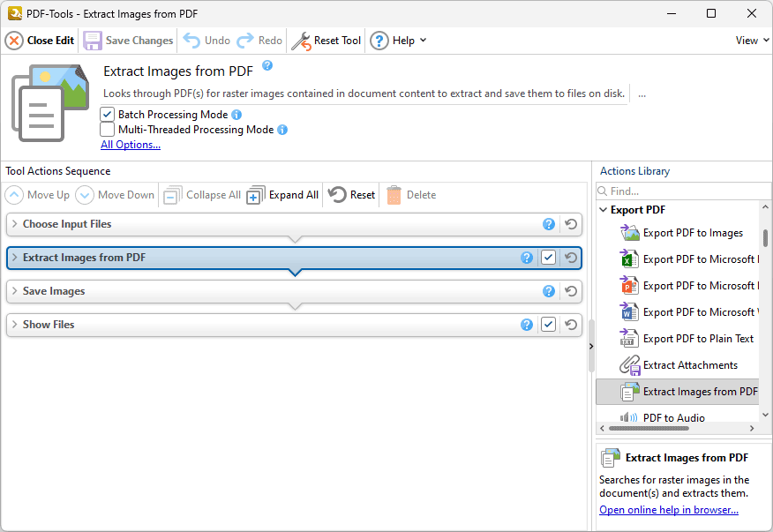The height and width of the screenshot is (532, 773).
Task: View info about Multi-Threaded Processing Mode
Action: tap(282, 130)
